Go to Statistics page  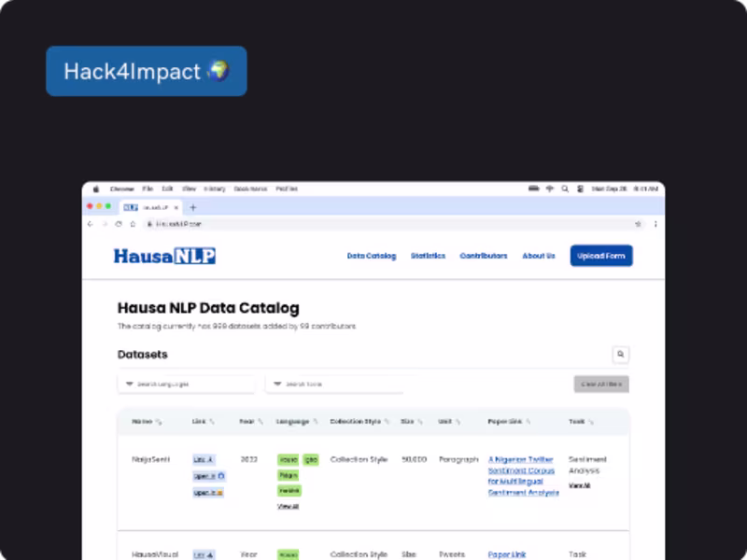(x=428, y=256)
